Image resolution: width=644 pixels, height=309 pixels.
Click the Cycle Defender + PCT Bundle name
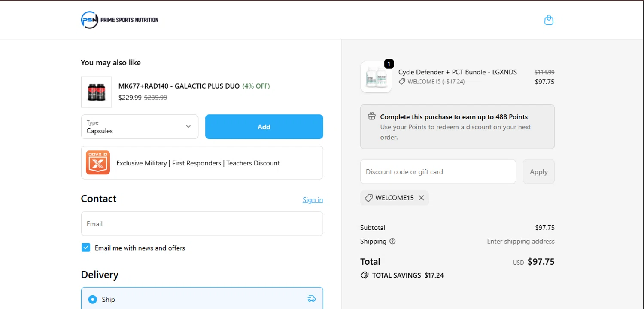[458, 72]
